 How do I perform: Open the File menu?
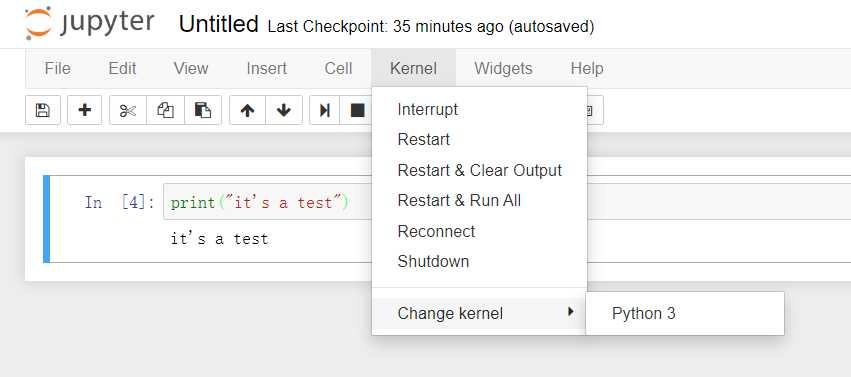(x=58, y=68)
